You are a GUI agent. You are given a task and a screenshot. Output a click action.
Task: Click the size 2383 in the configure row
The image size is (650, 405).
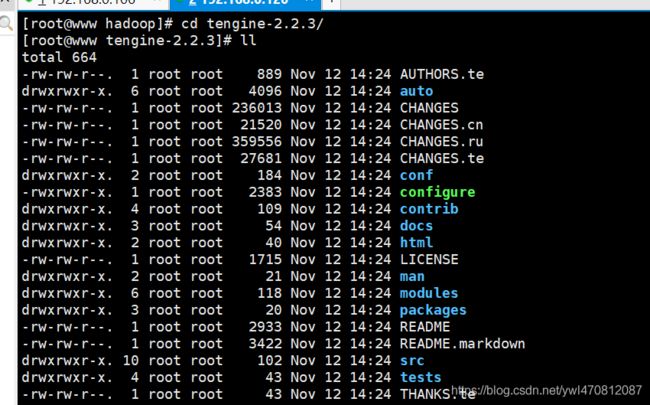coord(265,192)
